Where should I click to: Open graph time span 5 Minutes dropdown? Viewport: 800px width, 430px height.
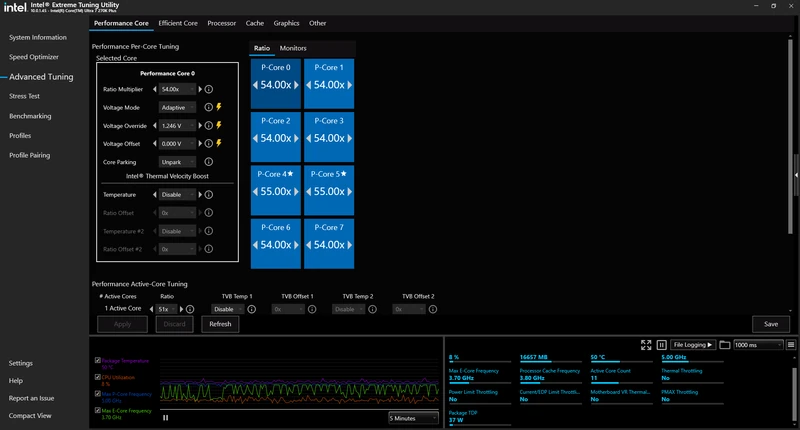tap(413, 418)
